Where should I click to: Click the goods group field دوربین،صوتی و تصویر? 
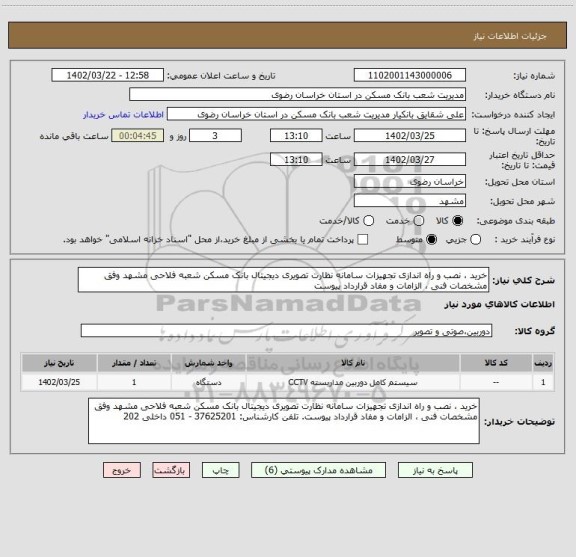[287, 331]
